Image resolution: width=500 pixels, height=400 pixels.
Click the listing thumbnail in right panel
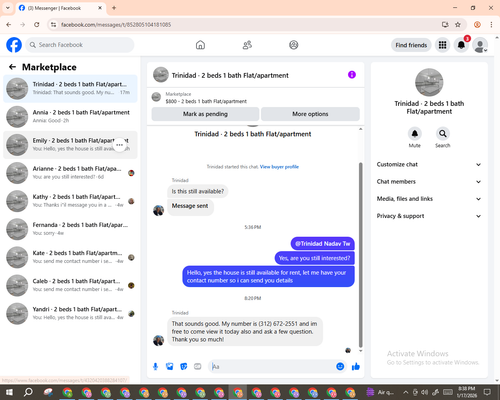tap(429, 82)
